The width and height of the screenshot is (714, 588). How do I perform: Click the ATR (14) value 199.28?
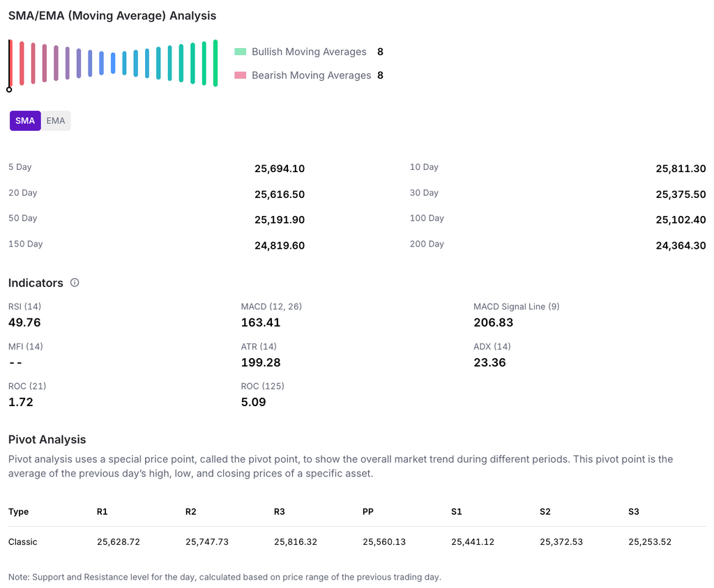(261, 362)
